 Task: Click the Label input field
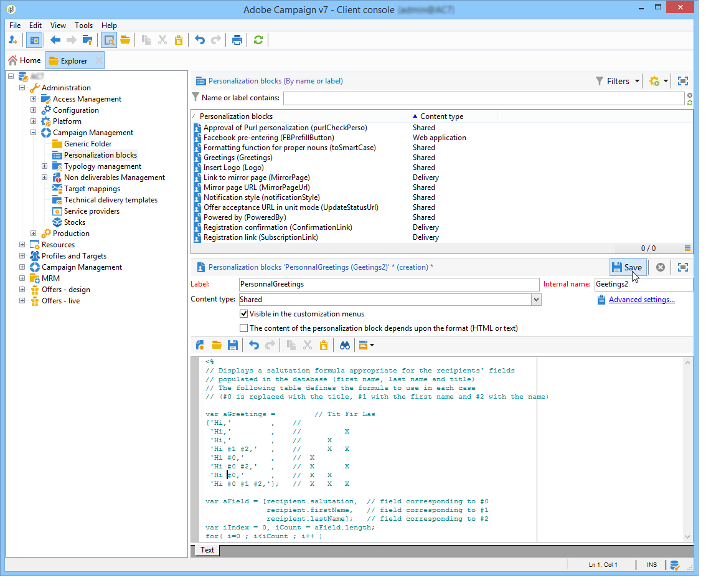[389, 284]
